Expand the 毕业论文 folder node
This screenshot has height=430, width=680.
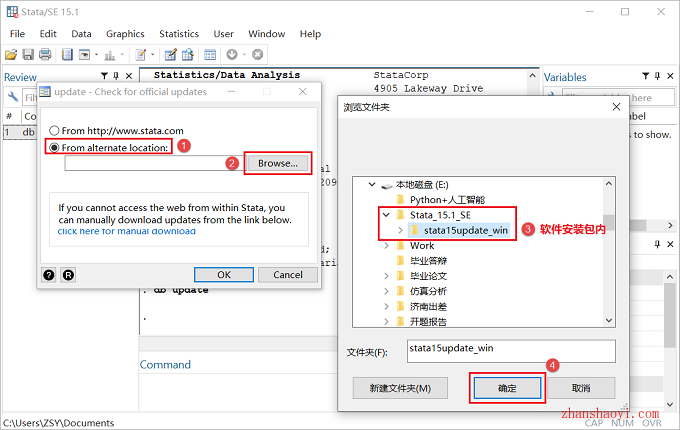click(386, 276)
